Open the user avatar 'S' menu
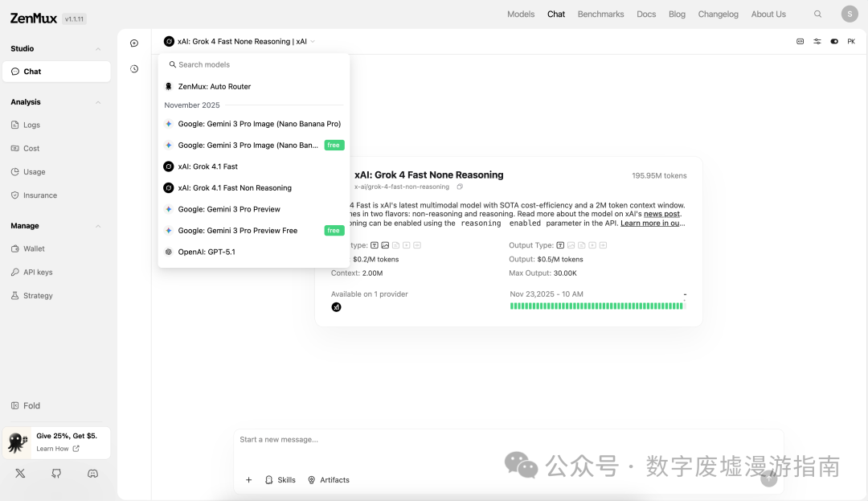Image resolution: width=868 pixels, height=501 pixels. [x=850, y=14]
